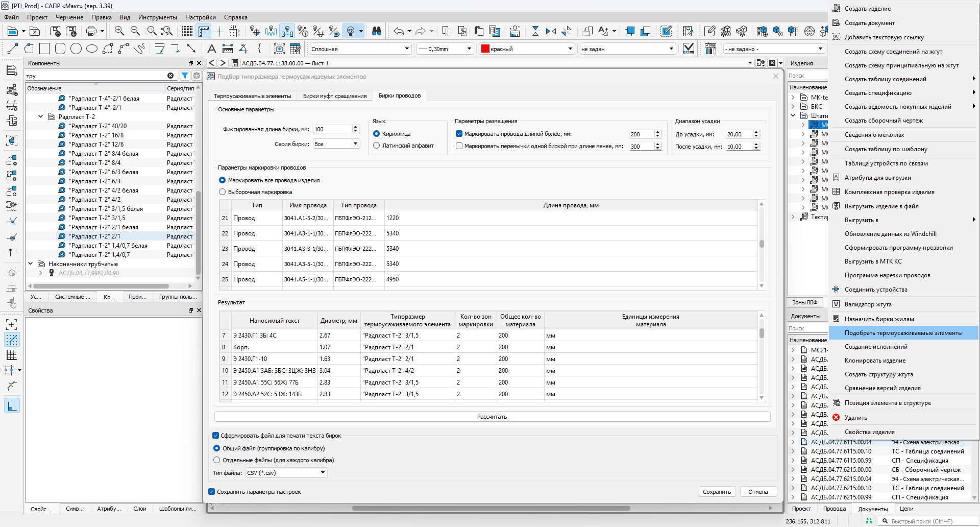This screenshot has width=980, height=527.
Task: Choose Выборочная маркировка option
Action: pyautogui.click(x=223, y=192)
